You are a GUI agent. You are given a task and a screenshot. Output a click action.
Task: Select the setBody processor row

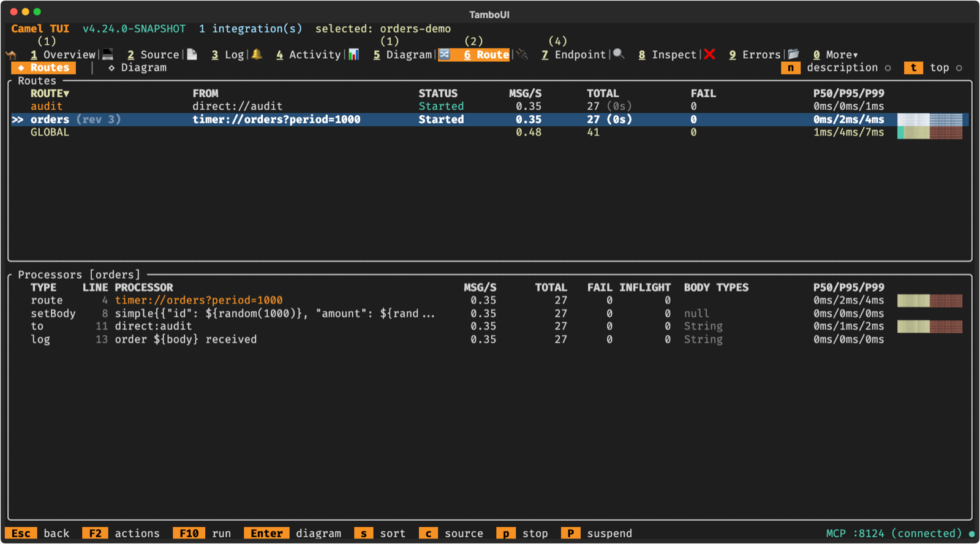tap(490, 313)
